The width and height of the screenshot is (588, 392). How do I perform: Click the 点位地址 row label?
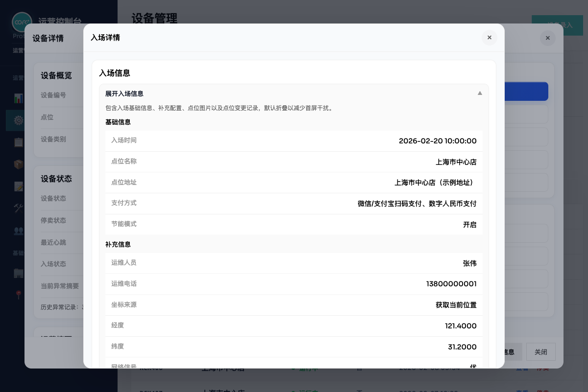pyautogui.click(x=124, y=182)
